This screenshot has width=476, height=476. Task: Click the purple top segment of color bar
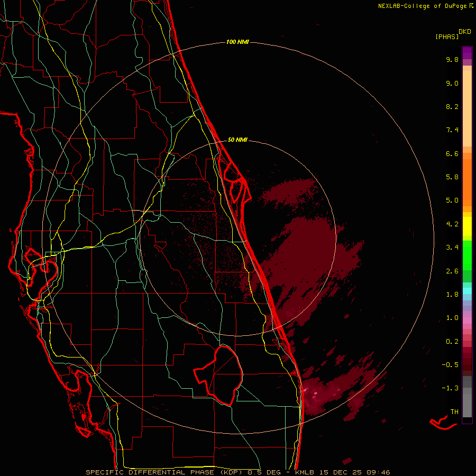click(x=467, y=53)
